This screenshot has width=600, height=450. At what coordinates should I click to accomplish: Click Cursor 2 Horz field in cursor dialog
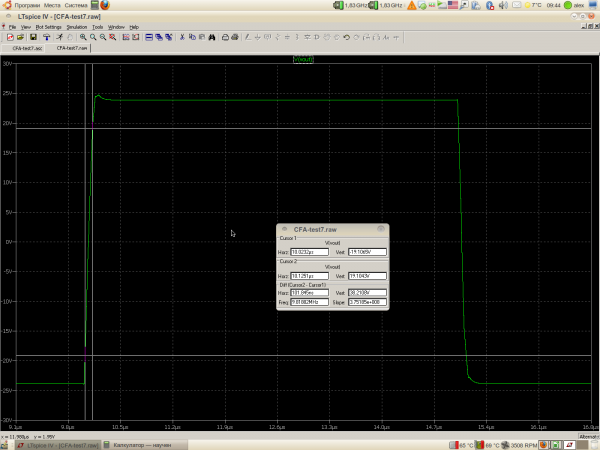[x=310, y=276]
